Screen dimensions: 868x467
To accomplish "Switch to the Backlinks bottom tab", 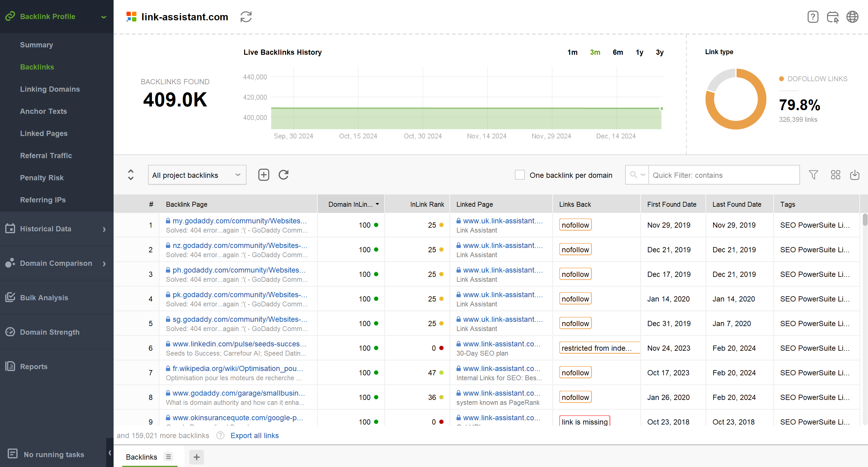I will pos(141,457).
